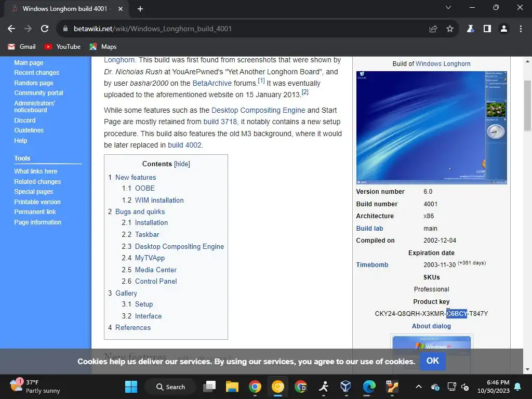Open the build 4002 link
The width and height of the screenshot is (532, 399).
[184, 145]
